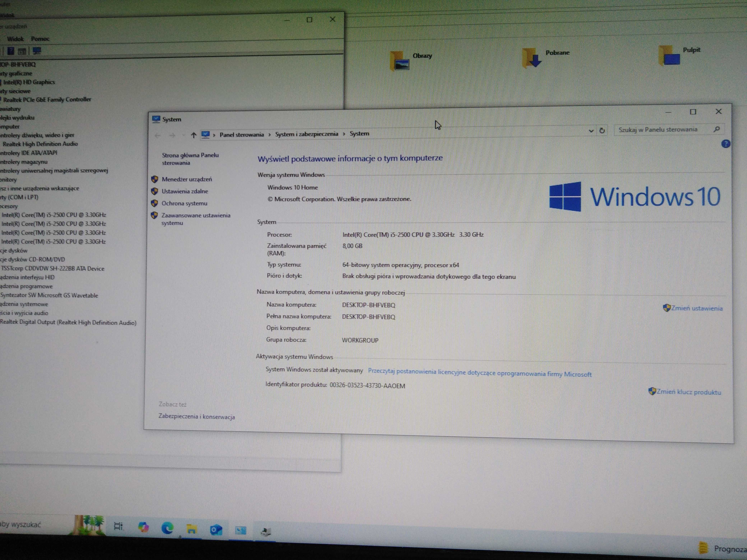Open Menedżer urządzeń link
This screenshot has width=747, height=560.
click(186, 179)
